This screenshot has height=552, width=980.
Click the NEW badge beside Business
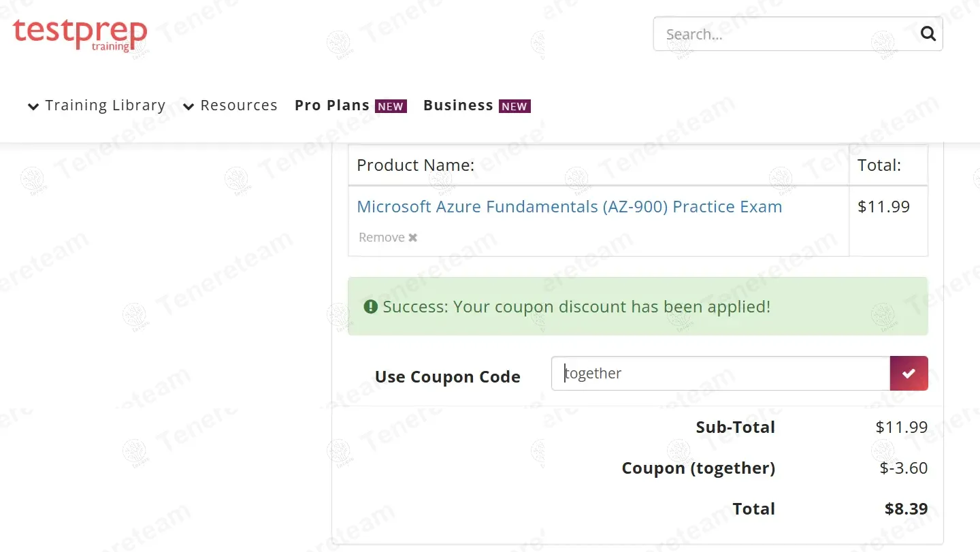click(x=514, y=106)
